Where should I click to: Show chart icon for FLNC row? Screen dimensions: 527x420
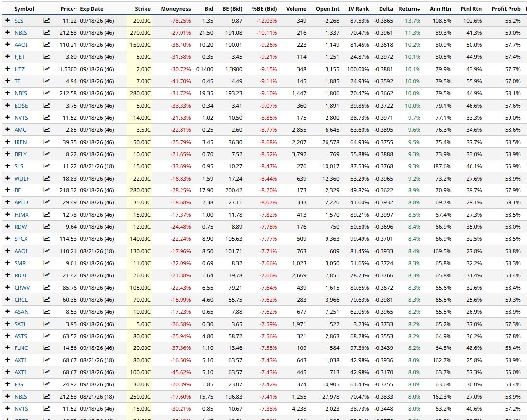(47, 348)
